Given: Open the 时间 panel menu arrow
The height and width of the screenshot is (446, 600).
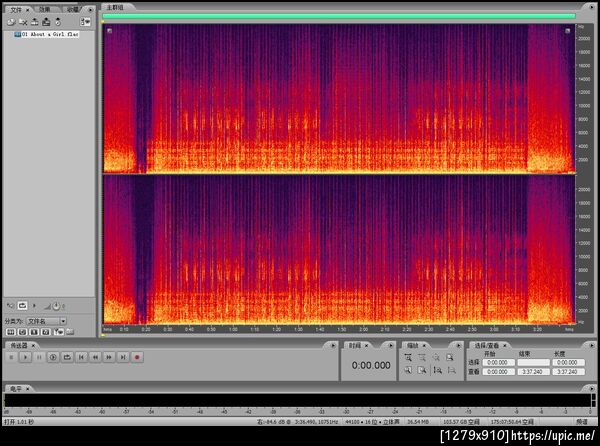Looking at the screenshot, I should [391, 345].
